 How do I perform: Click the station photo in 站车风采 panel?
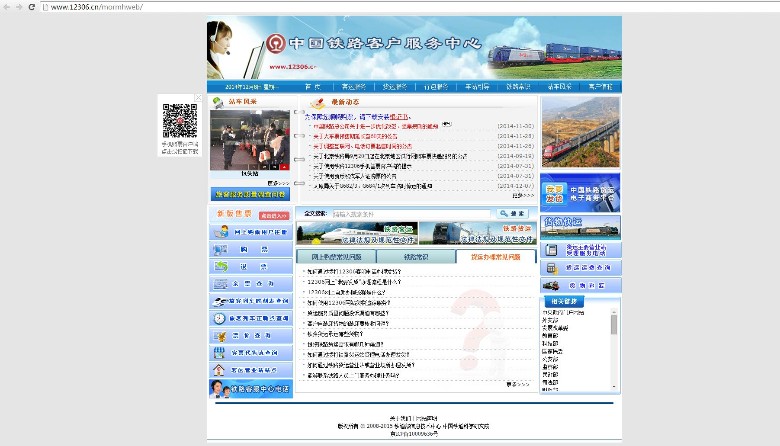coord(250,140)
